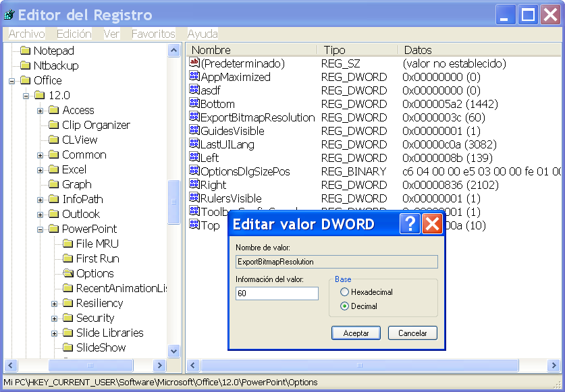The image size is (565, 392).
Task: Close the Editar valor DWORD dialog
Action: tap(433, 224)
